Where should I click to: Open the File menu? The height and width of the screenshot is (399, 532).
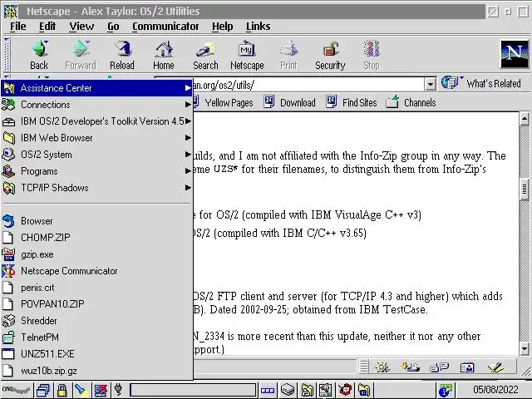pos(18,26)
